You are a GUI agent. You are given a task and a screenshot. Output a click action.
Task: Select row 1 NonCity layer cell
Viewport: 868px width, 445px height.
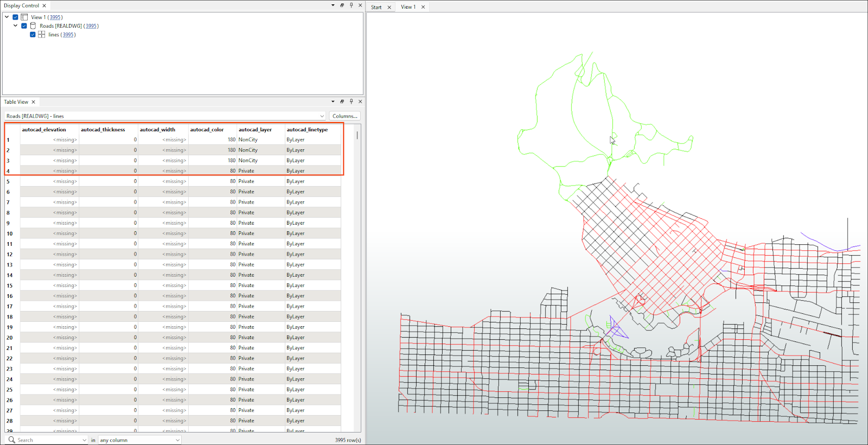pos(261,140)
